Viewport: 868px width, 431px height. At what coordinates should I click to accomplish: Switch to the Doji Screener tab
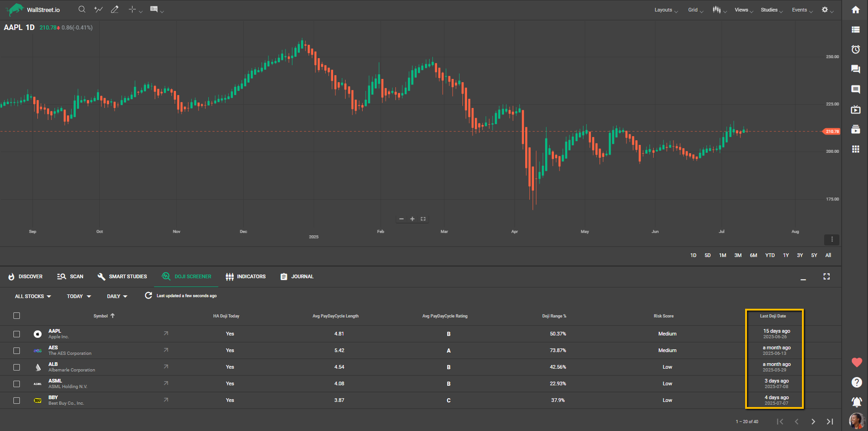(186, 276)
